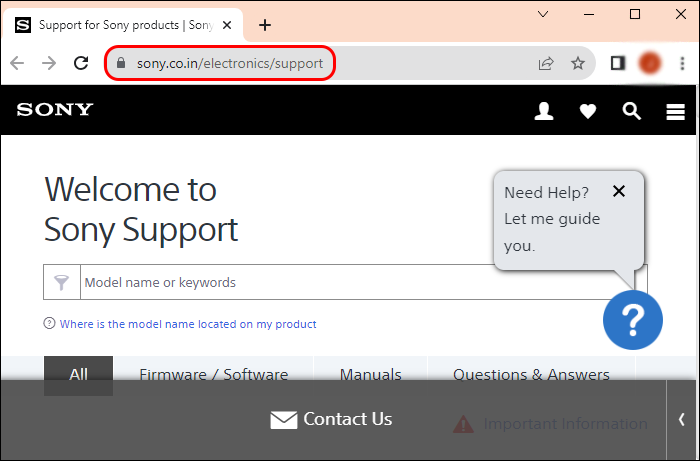Close the Support for Sony products tab
This screenshot has height=461, width=700.
coord(227,25)
